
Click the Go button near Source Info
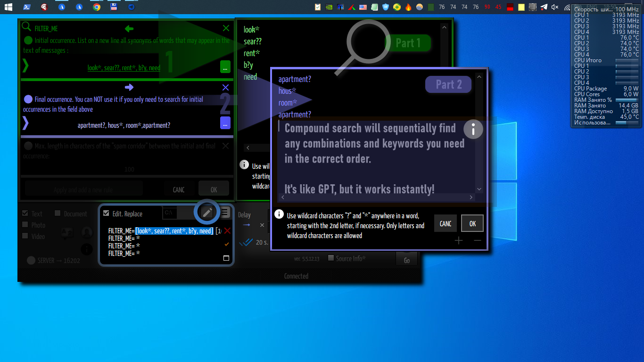pyautogui.click(x=406, y=259)
